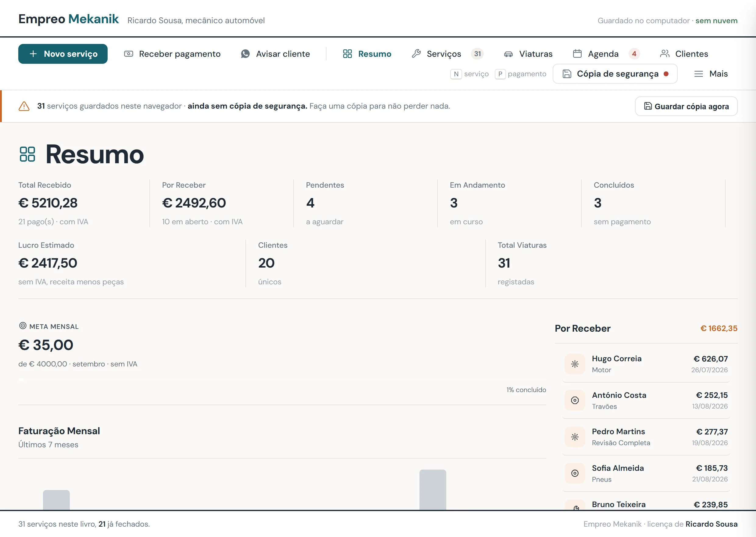Click the large grid icon next to Resumo heading
The height and width of the screenshot is (537, 756).
point(27,154)
